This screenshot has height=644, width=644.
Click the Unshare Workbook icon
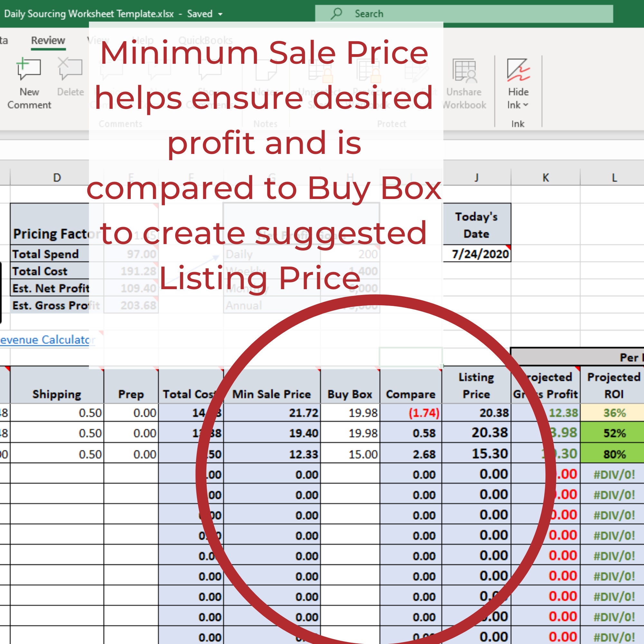click(464, 70)
